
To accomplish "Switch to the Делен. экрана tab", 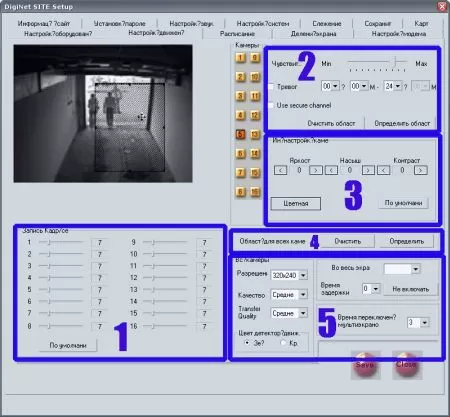I will (313, 34).
